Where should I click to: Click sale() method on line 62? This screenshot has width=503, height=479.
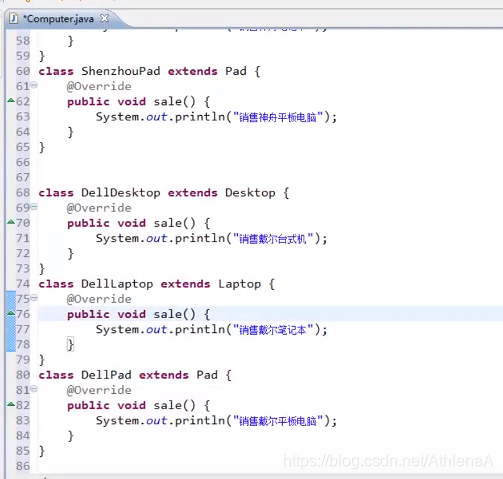(174, 101)
